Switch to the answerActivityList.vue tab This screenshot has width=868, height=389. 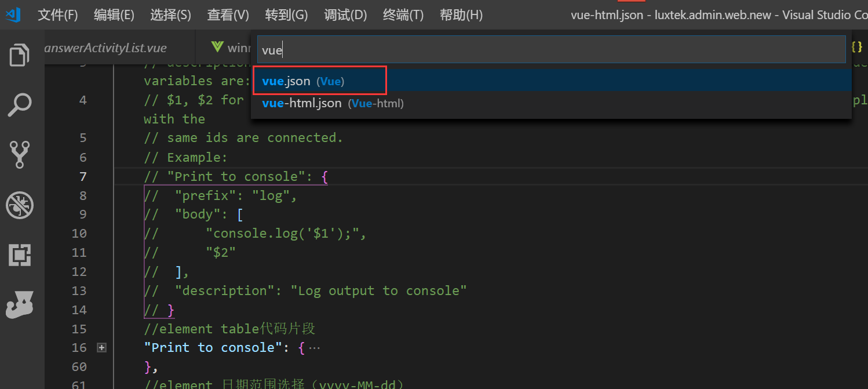click(x=106, y=48)
